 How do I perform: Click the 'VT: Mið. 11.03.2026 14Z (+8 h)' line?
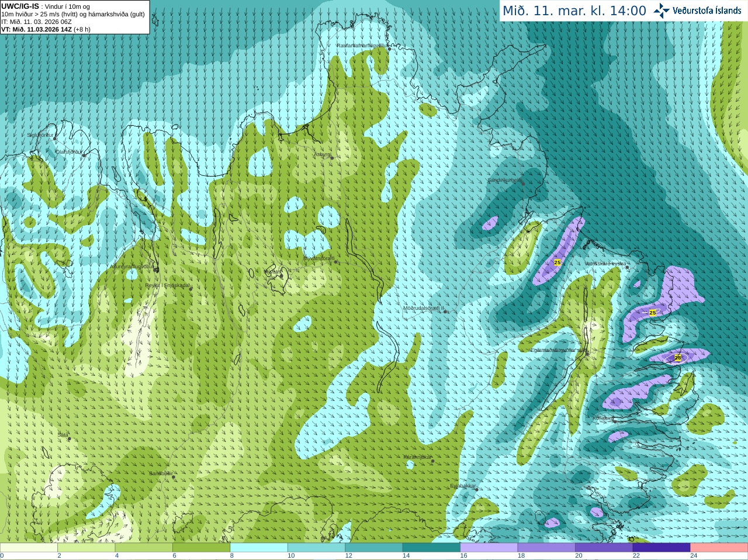(46, 29)
